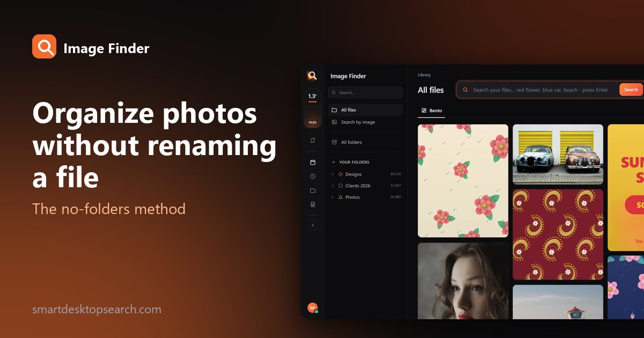The width and height of the screenshot is (644, 338).
Task: Open the navy blue floral thumbnail
Action: (x=626, y=288)
